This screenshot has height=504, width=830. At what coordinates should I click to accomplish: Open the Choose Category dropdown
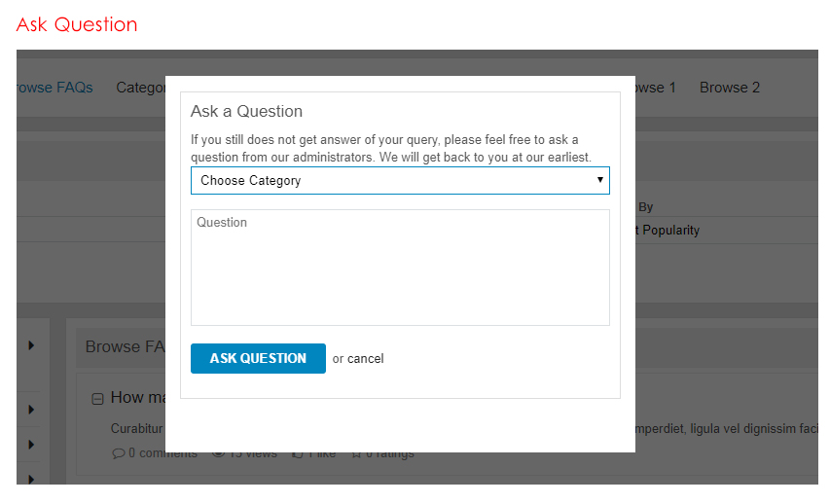pos(399,181)
